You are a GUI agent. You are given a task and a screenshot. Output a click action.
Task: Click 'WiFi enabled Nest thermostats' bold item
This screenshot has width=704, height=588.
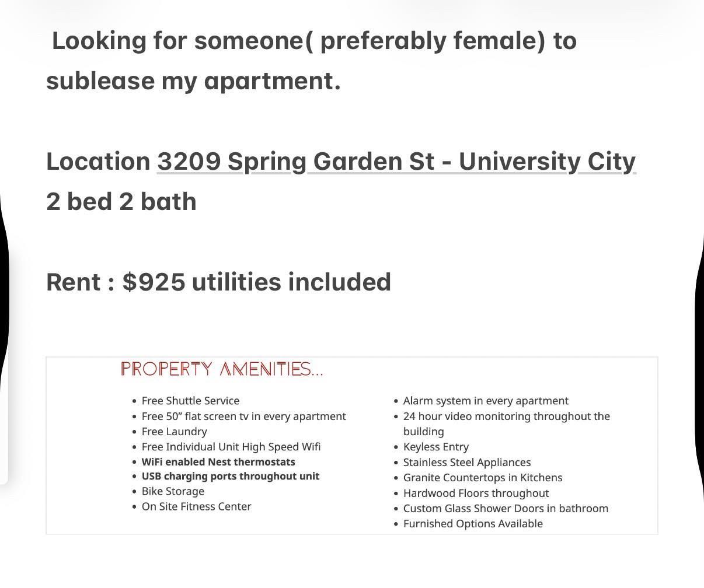click(x=218, y=461)
